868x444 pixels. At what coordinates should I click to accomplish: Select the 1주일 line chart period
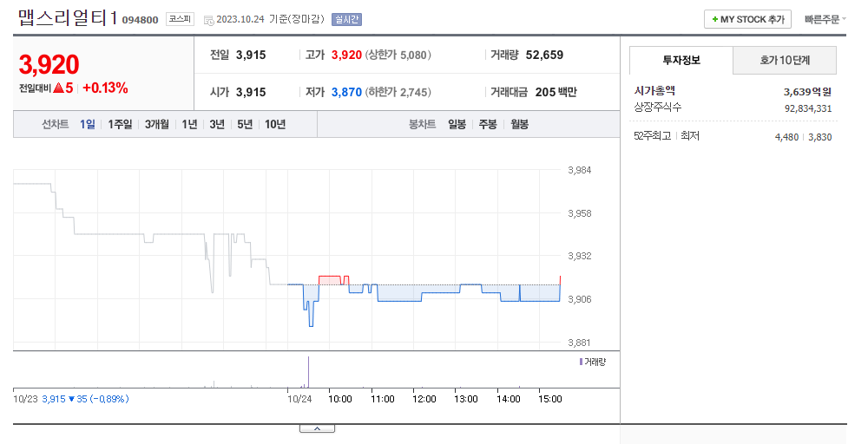click(120, 124)
